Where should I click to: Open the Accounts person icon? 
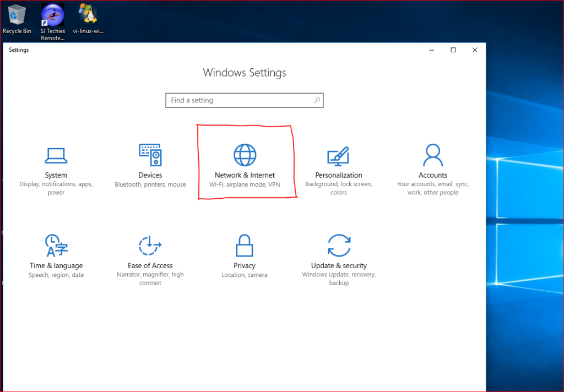click(433, 155)
